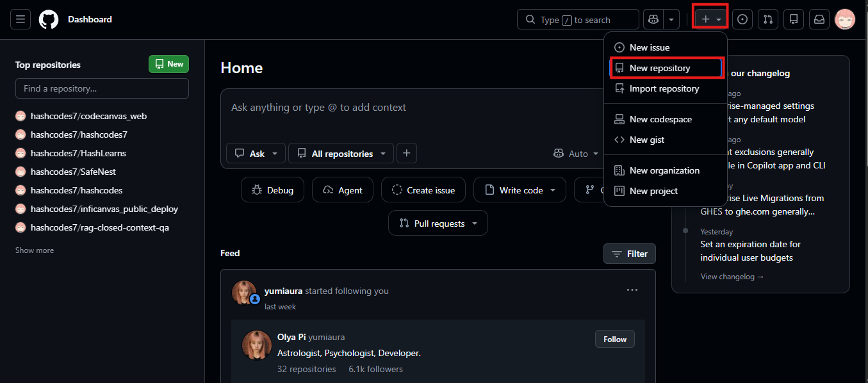Click the SafeNest repository avatar icon
This screenshot has width=868, height=383.
(20, 172)
